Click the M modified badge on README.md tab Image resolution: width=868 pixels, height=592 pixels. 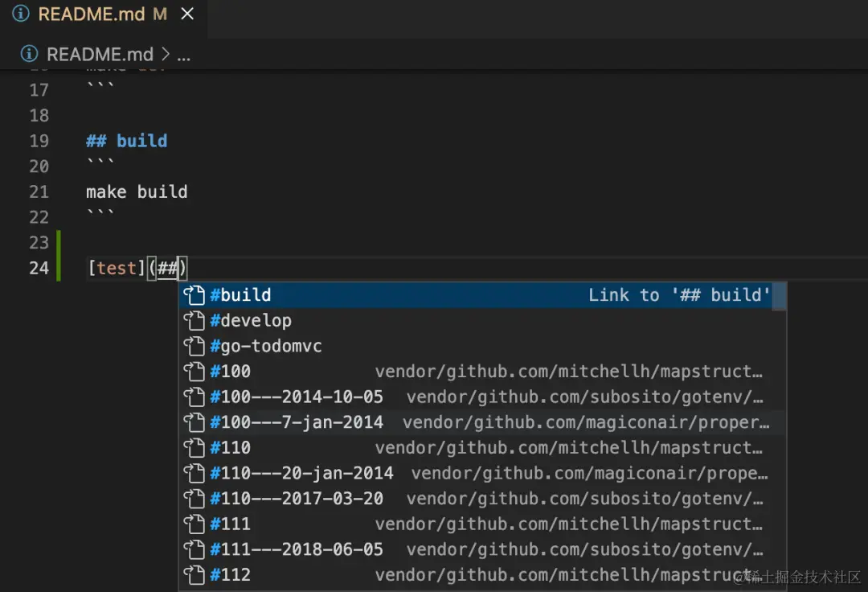click(x=160, y=14)
